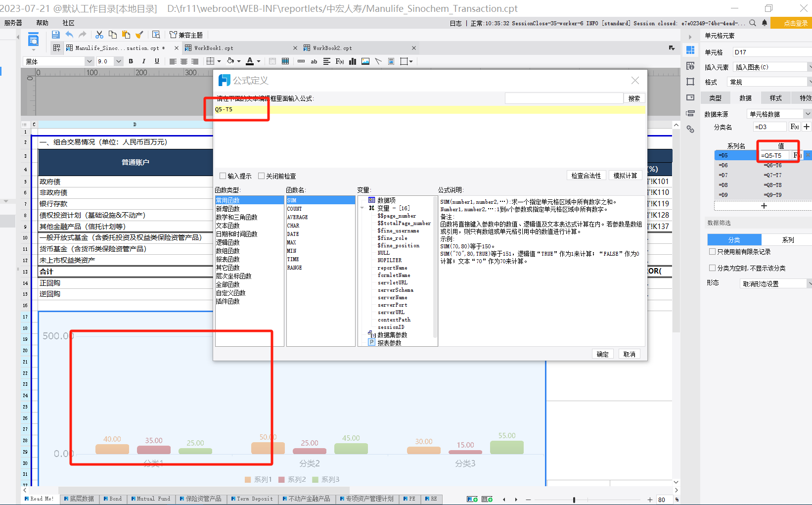Click 模拟计算 button

click(x=625, y=176)
